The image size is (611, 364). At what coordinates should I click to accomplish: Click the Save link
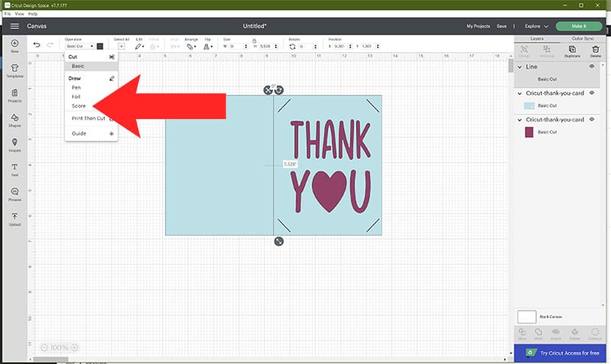pyautogui.click(x=502, y=26)
